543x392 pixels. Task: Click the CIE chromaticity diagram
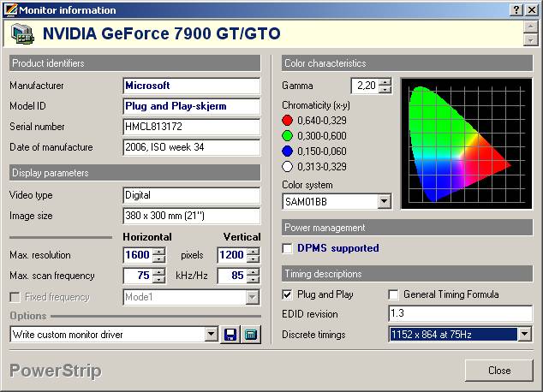pos(466,144)
